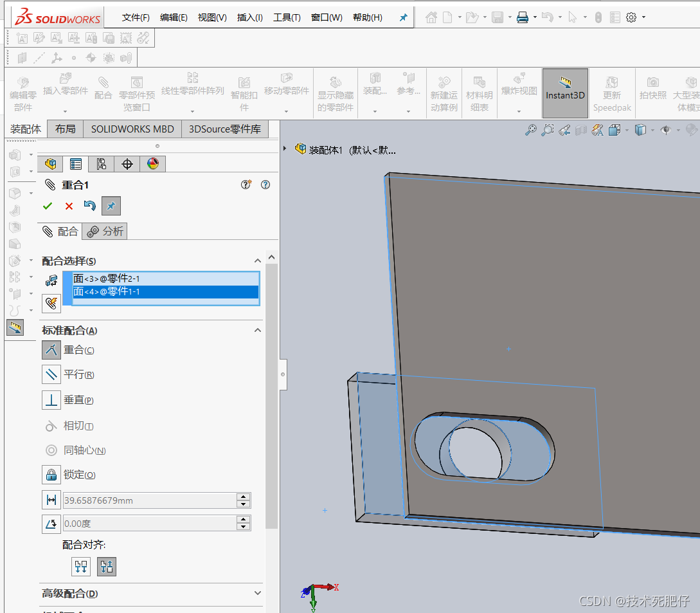This screenshot has width=700, height=613.
Task: Select the Coincident (重合) standard mate
Action: tap(51, 350)
